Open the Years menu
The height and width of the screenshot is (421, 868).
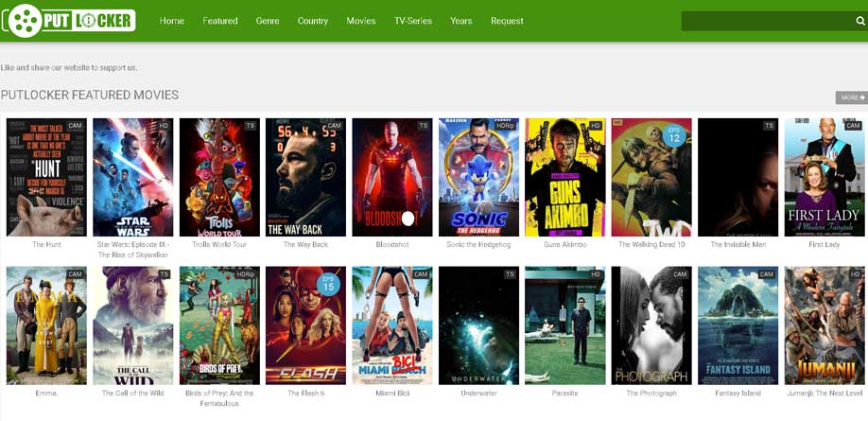point(461,21)
